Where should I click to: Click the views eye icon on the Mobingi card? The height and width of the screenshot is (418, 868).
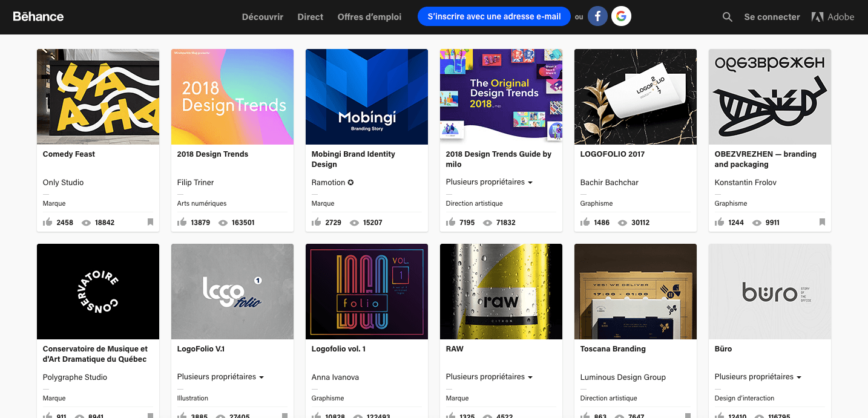point(356,223)
